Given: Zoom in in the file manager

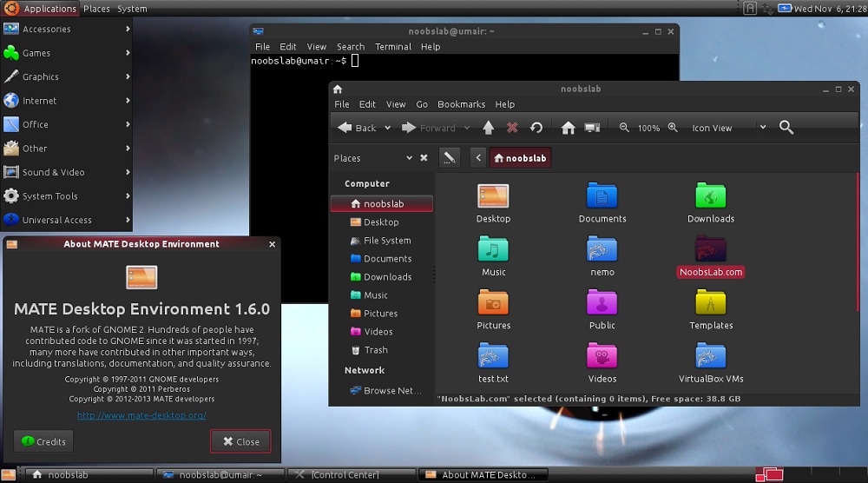Looking at the screenshot, I should tap(673, 128).
